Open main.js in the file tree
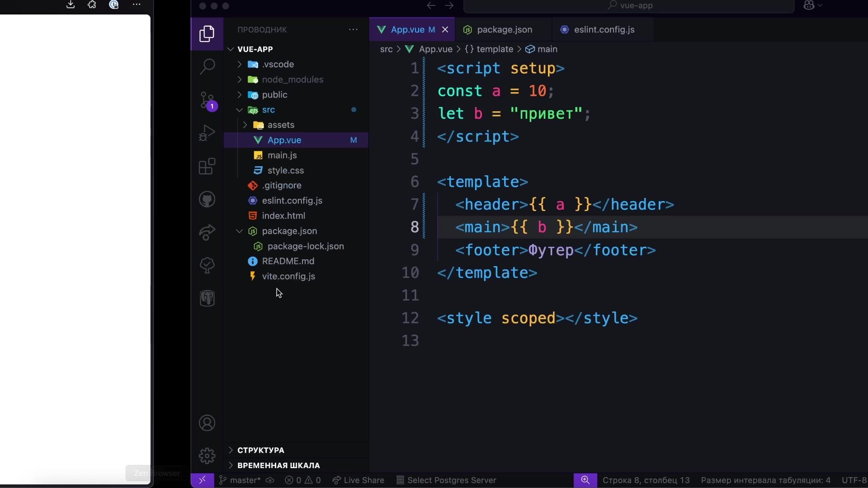 296,155
